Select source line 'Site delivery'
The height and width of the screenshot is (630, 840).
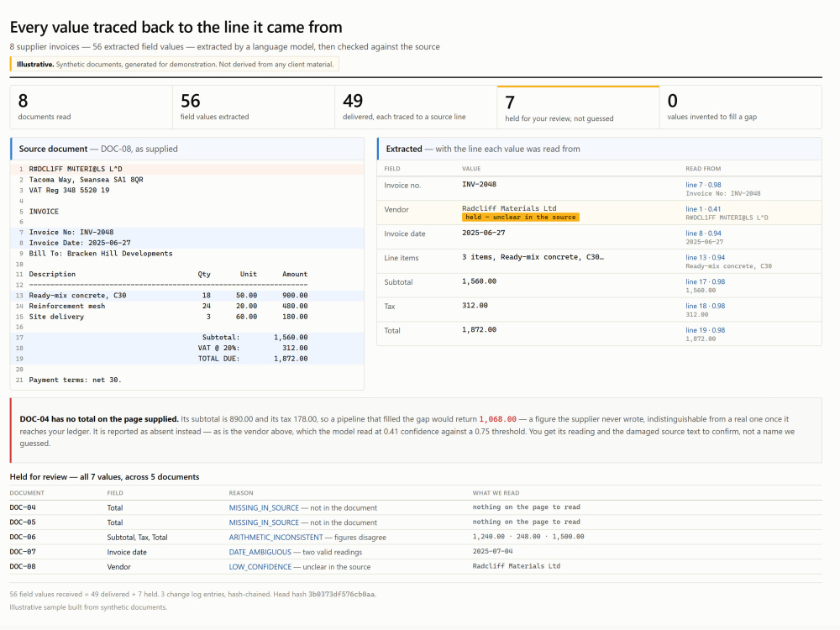coord(187,317)
